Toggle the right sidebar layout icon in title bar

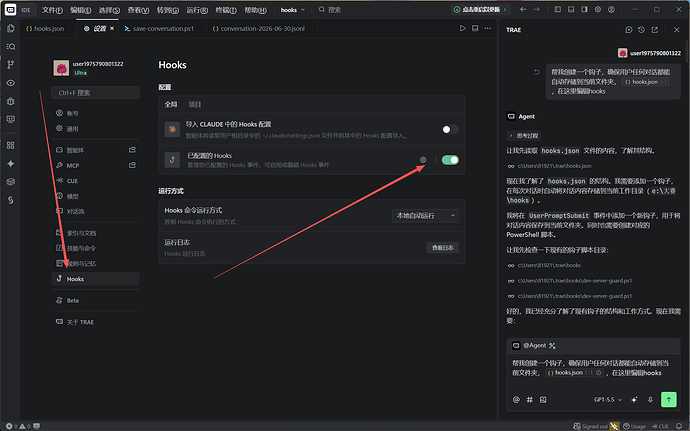(x=584, y=9)
